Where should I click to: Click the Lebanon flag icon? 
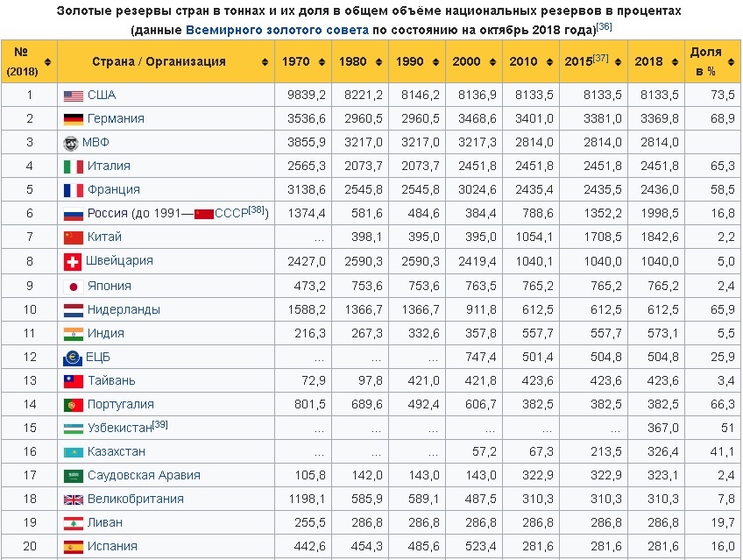73,523
